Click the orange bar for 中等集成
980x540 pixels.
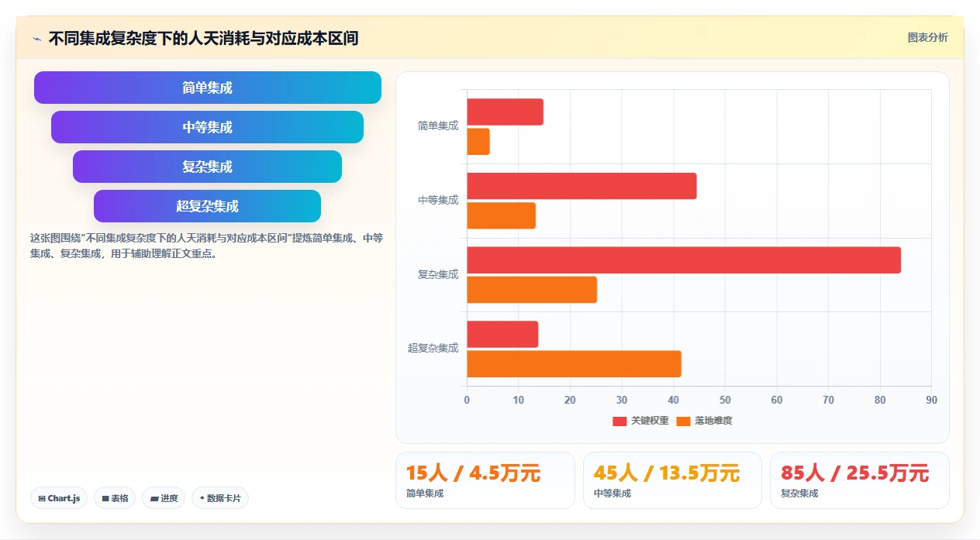501,215
